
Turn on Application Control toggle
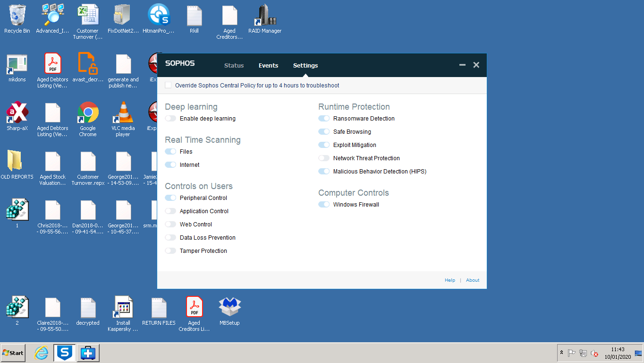(x=170, y=211)
